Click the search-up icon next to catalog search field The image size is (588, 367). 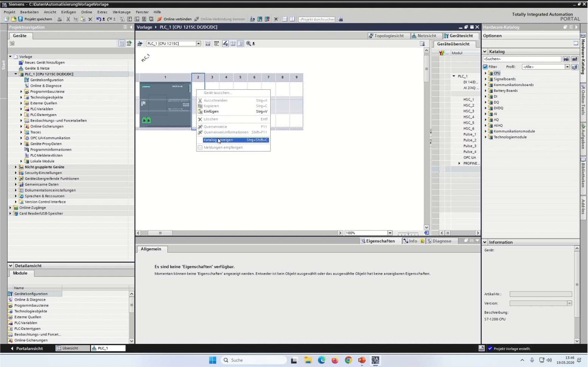click(574, 59)
